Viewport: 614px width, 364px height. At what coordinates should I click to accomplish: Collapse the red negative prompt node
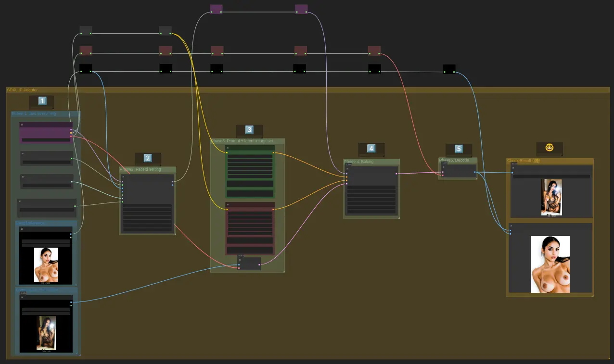(x=228, y=205)
